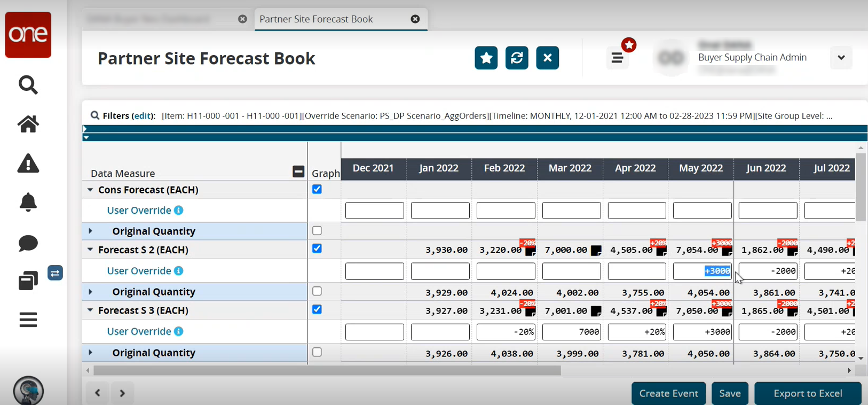This screenshot has width=868, height=405.
Task: Refresh the Partner Site Forecast Book
Action: click(517, 58)
